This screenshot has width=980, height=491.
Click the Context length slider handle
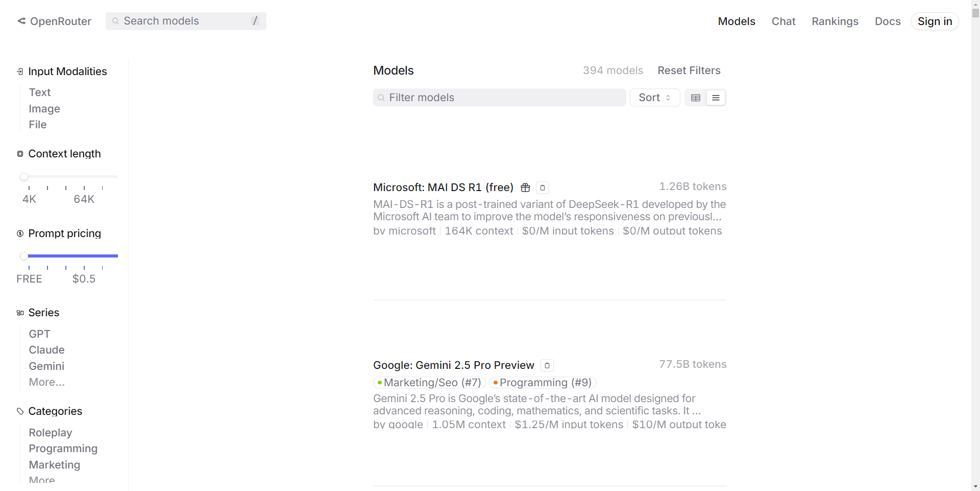24,177
